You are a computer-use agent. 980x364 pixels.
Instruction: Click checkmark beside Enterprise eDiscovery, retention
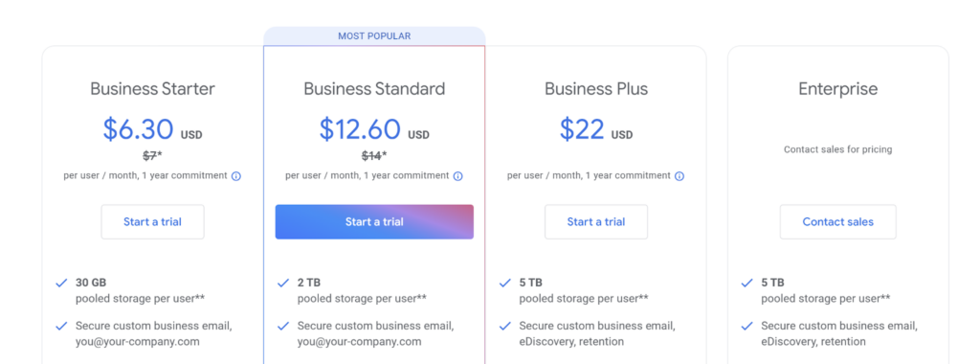click(x=746, y=326)
